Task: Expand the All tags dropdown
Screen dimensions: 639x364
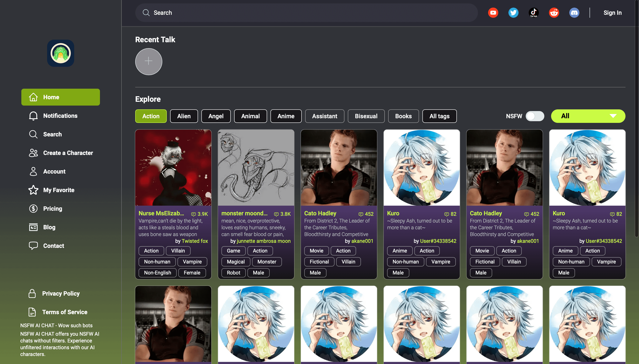Action: (x=439, y=116)
